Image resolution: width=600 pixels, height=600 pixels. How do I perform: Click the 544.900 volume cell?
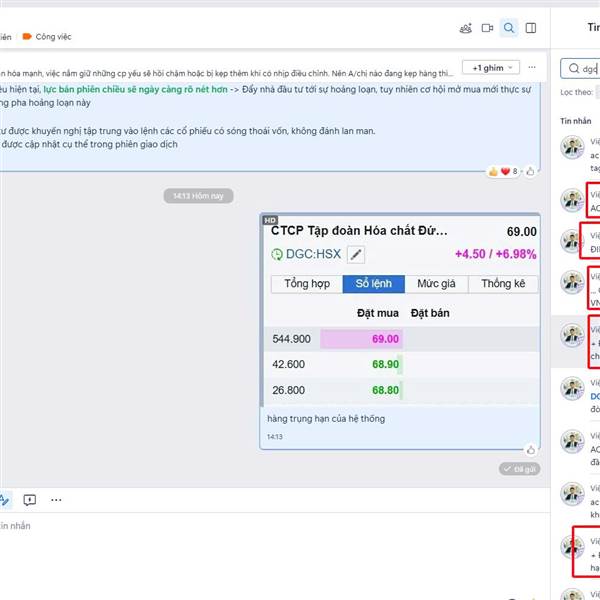click(x=292, y=339)
